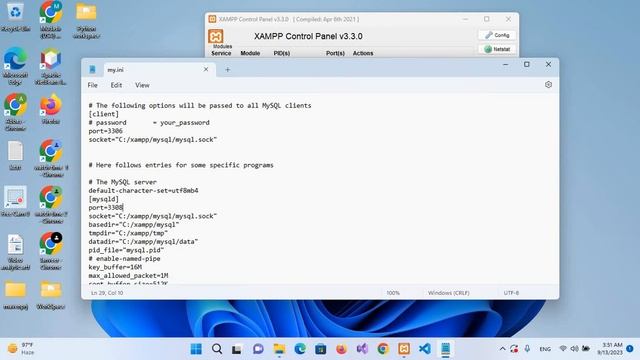Add a new Notepad tab
This screenshot has height=360, width=640.
point(228,70)
